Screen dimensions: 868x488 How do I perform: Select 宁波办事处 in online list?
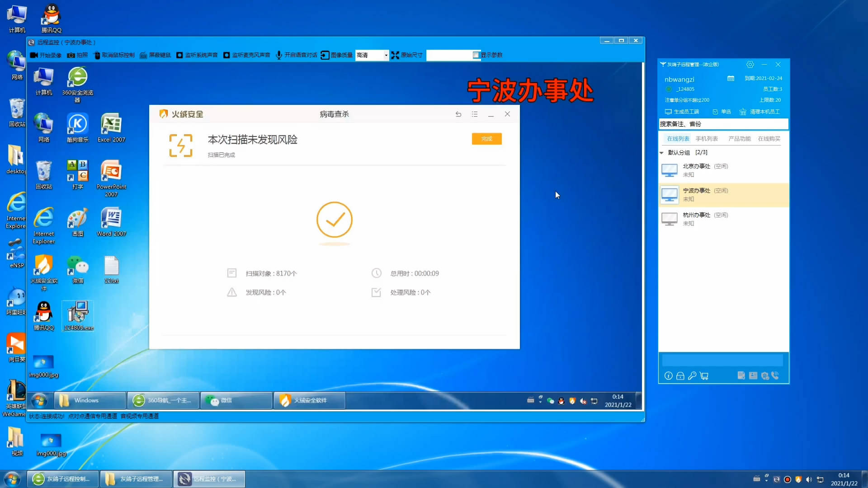click(x=723, y=195)
